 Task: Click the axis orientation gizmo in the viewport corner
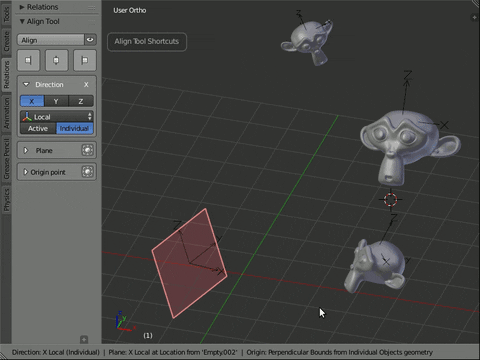click(x=124, y=321)
